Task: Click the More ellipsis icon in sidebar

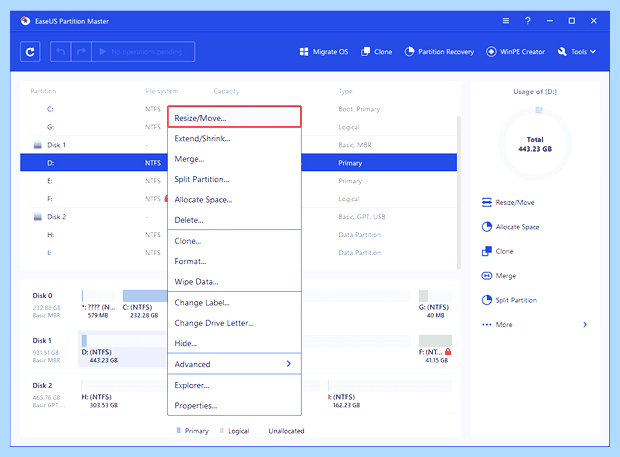Action: tap(487, 325)
